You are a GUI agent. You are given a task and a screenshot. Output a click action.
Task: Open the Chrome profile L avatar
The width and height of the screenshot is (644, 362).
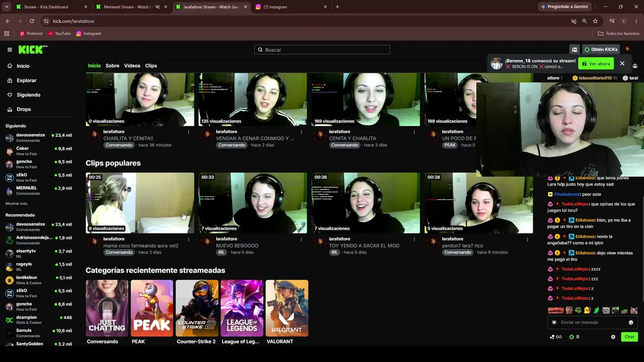tap(624, 21)
